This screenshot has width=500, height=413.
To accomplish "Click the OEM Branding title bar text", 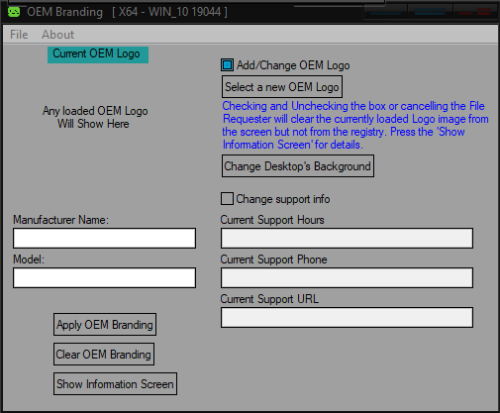I will 65,12.
